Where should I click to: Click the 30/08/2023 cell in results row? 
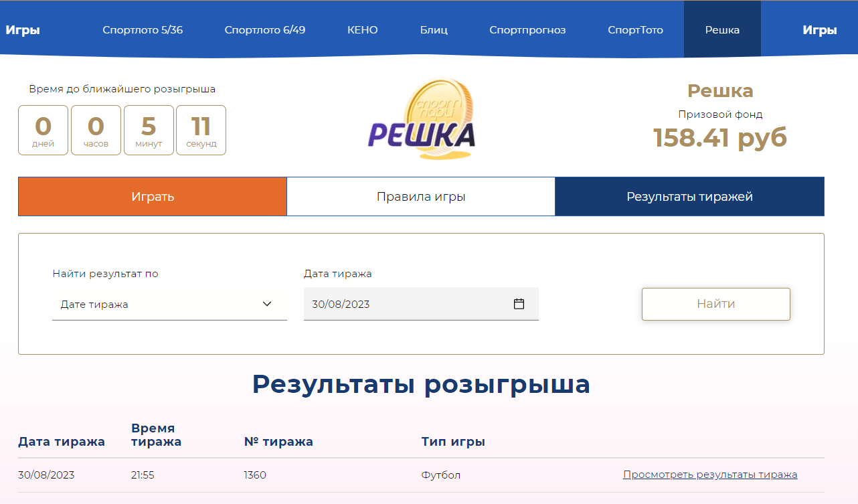(x=46, y=475)
